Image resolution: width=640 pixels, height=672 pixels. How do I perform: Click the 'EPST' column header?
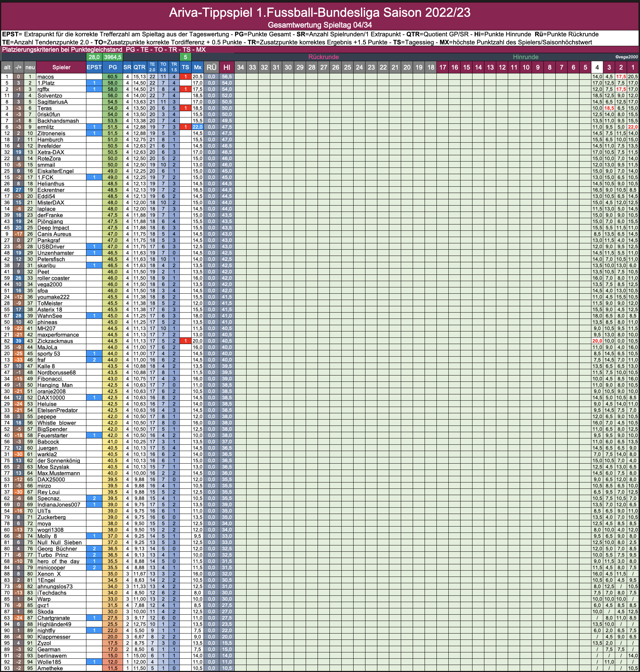[94, 67]
